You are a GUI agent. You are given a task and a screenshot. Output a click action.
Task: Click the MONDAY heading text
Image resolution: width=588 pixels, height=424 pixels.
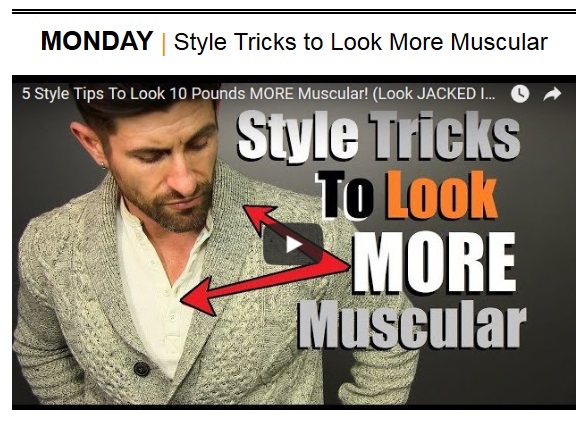[x=97, y=41]
